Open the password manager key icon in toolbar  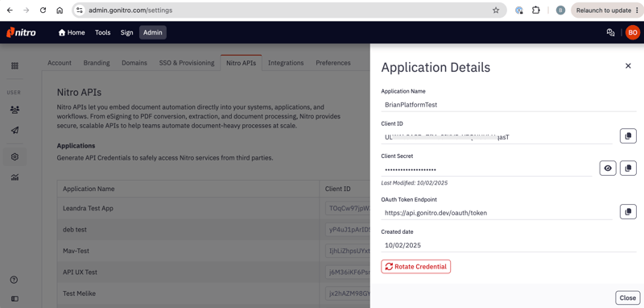[x=519, y=10]
